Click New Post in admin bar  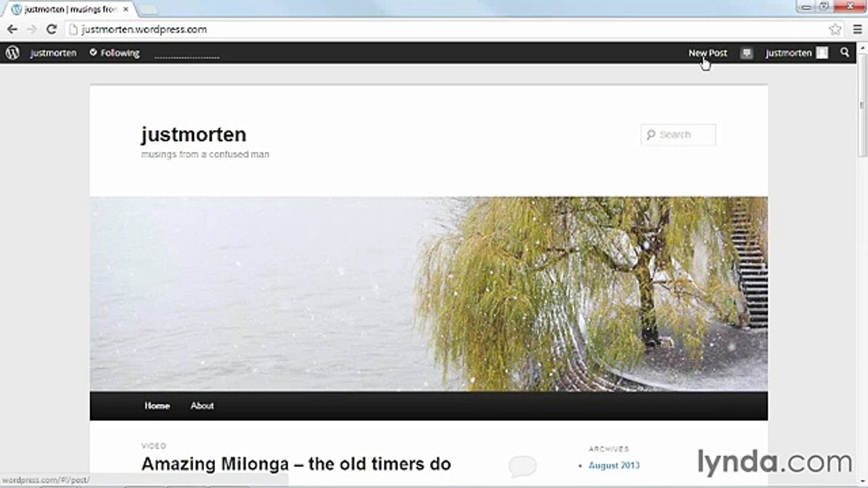(707, 53)
